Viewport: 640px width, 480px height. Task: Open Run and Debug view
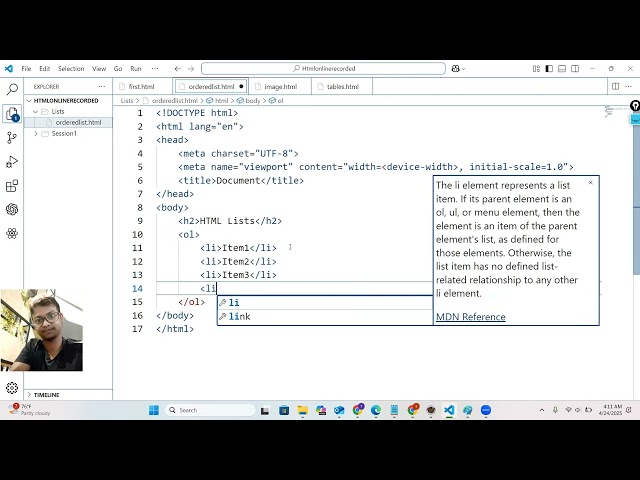pos(12,162)
